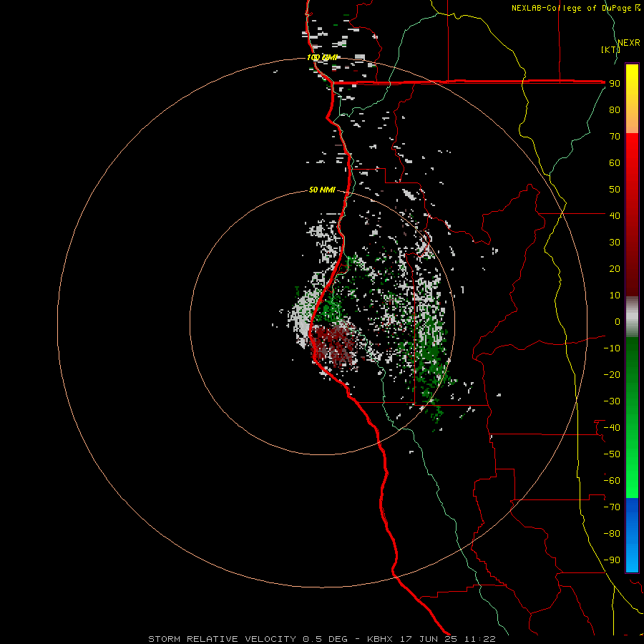Click the 100 NMI range ring label
The width and height of the screenshot is (644, 644).
click(x=323, y=57)
